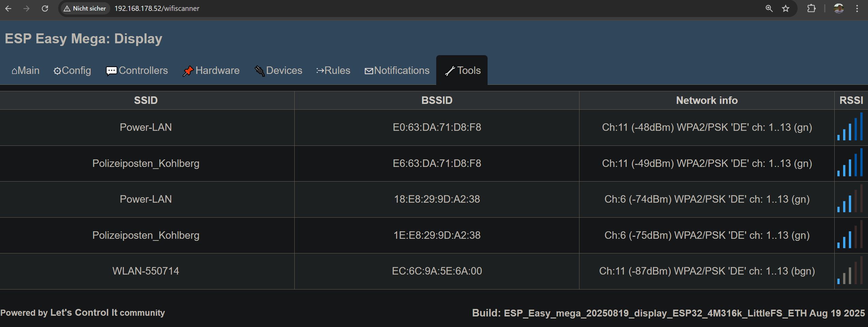868x327 pixels.
Task: Select the Devices tab
Action: [x=278, y=71]
